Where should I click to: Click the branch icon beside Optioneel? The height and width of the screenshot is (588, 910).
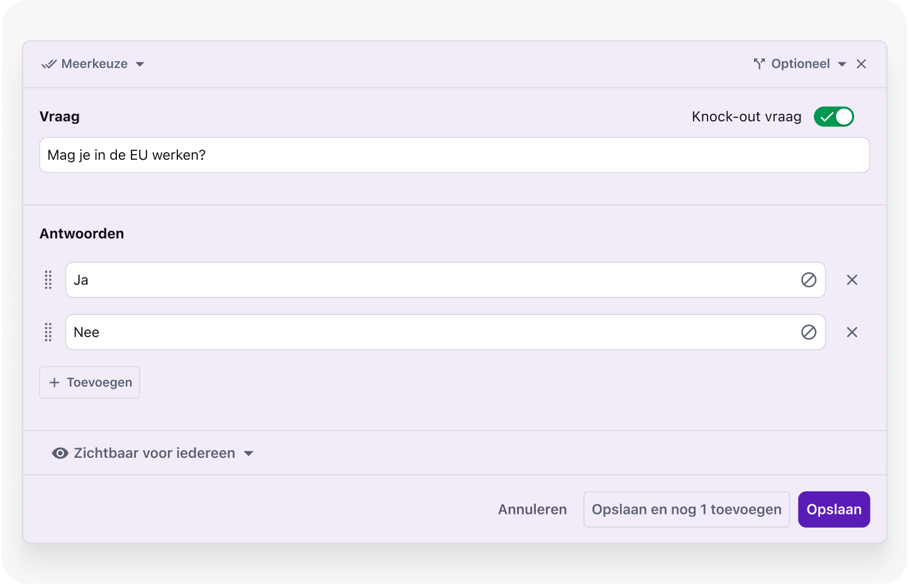click(x=759, y=64)
